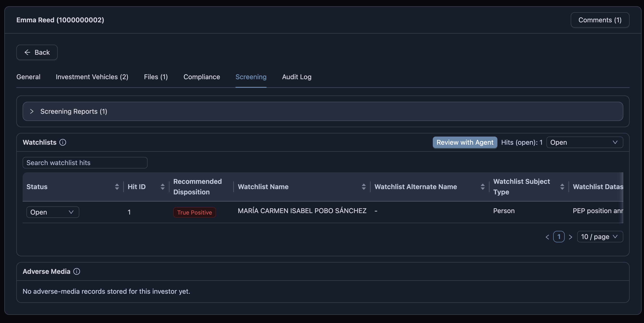The width and height of the screenshot is (644, 323).
Task: Select the Screening tab
Action: point(251,77)
